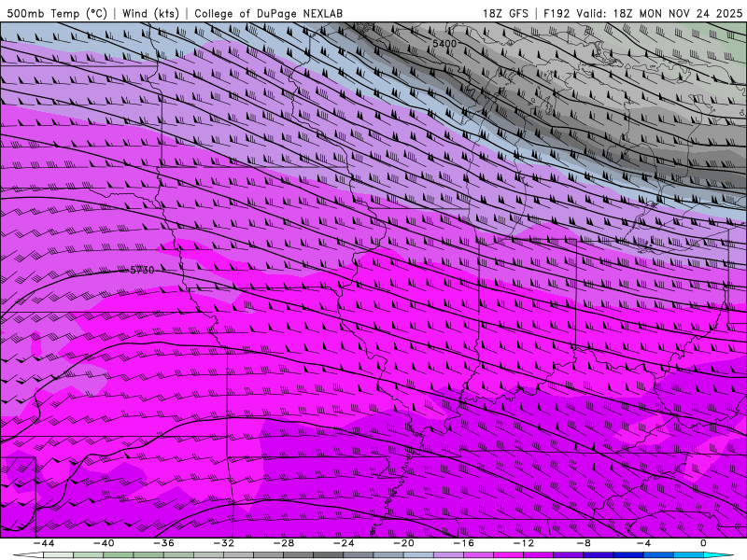Select the '-40' color scale tick label

click(x=104, y=543)
